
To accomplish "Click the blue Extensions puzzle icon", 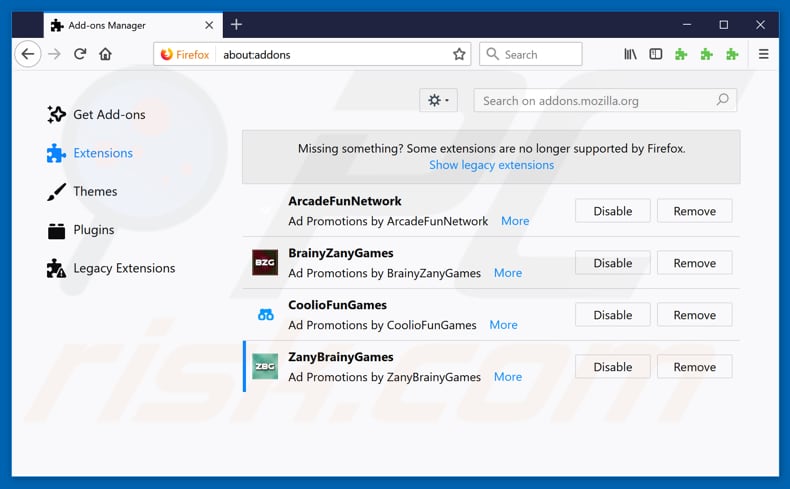I will (56, 153).
